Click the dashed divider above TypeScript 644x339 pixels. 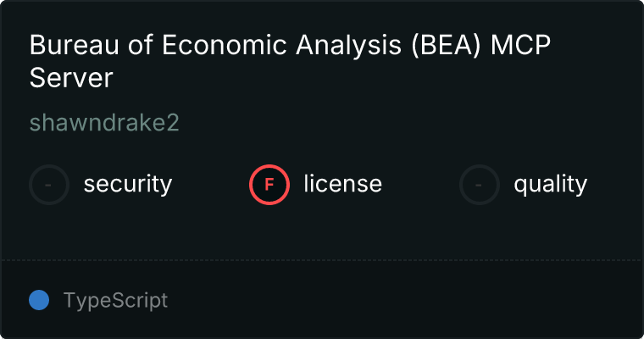click(x=322, y=259)
